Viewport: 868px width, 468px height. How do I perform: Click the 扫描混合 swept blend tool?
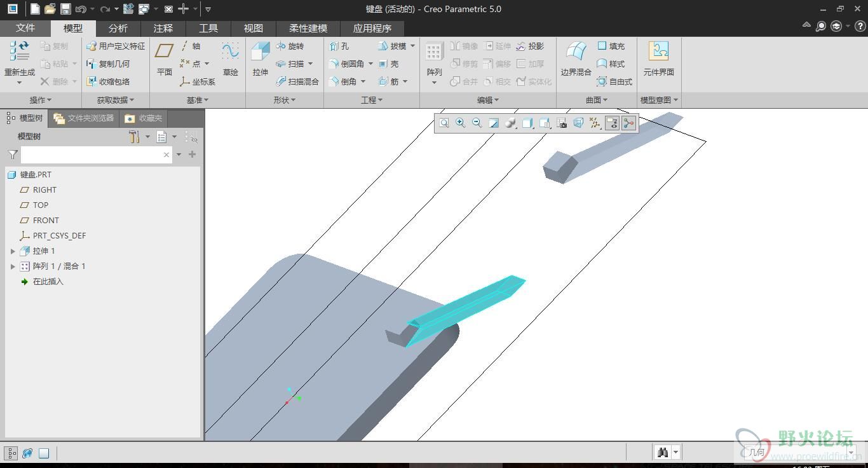297,81
